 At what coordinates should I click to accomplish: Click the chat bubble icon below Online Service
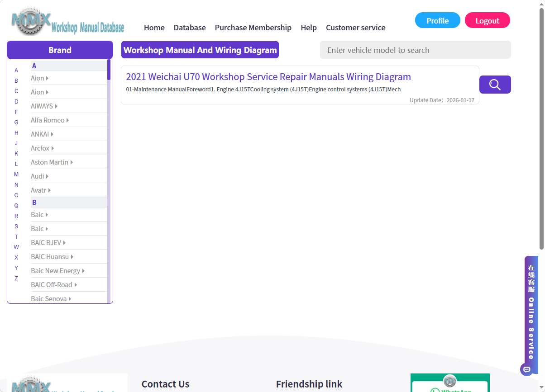point(526,369)
